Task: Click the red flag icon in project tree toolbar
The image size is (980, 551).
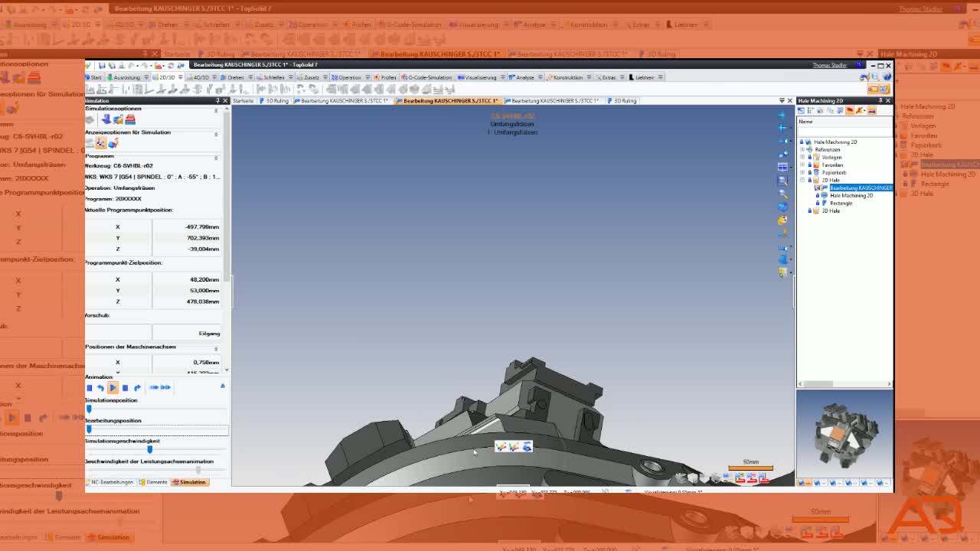Action: (x=849, y=110)
